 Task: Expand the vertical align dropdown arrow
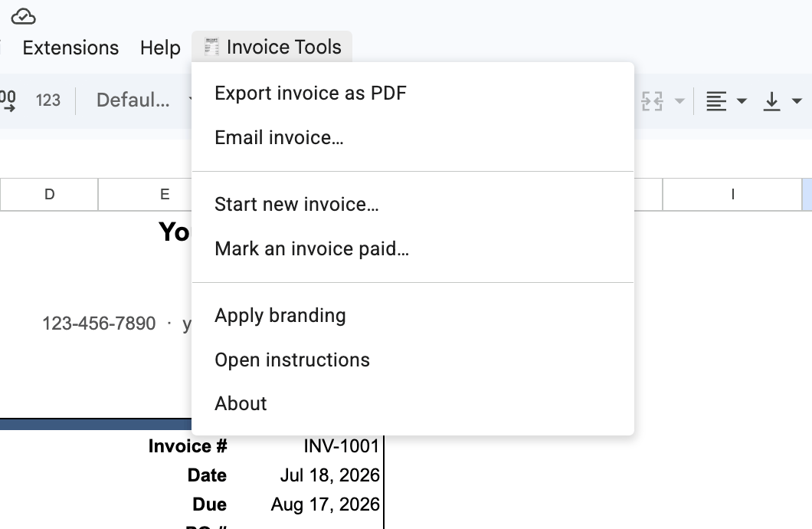coord(797,101)
